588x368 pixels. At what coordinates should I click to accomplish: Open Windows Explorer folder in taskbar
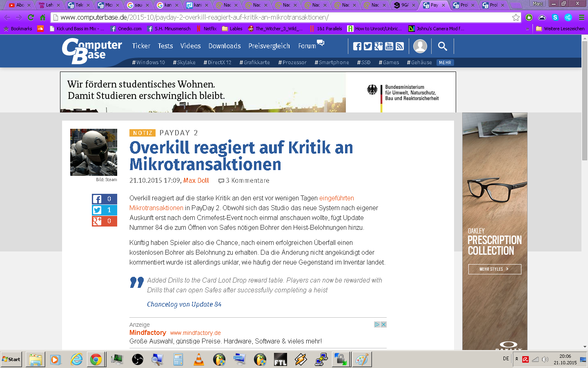pos(36,359)
